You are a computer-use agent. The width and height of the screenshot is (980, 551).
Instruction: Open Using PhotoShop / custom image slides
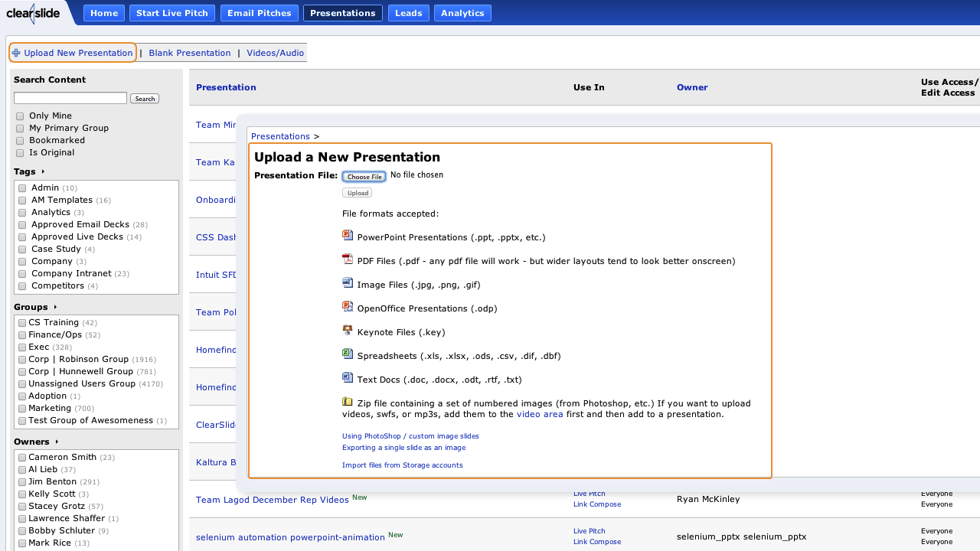[x=410, y=436]
